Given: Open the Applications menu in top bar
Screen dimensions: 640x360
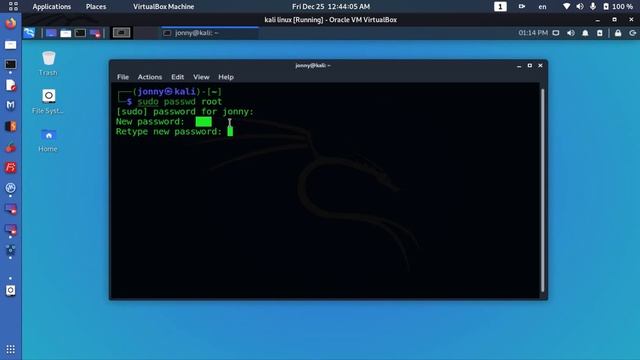Looking at the screenshot, I should 52,7.
